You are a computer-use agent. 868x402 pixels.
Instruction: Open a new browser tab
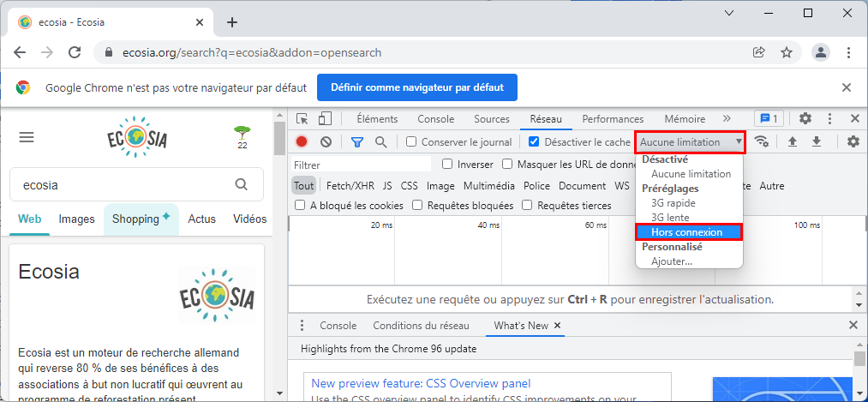click(232, 22)
